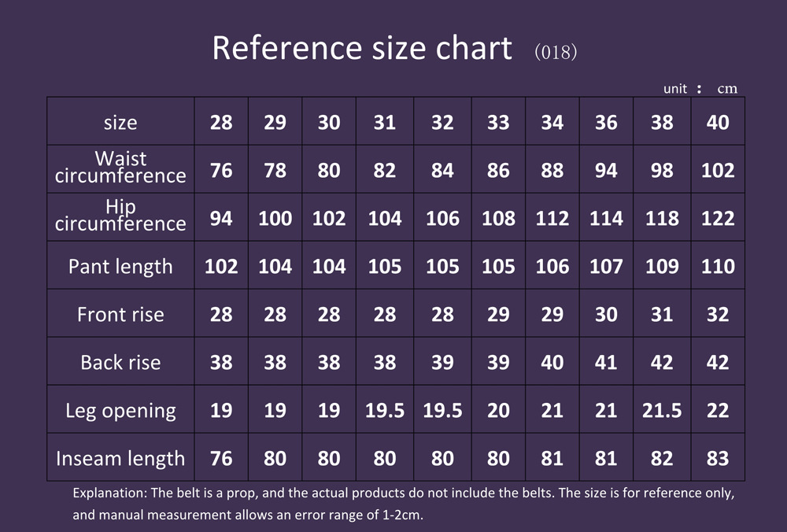This screenshot has width=787, height=532.
Task: Select the pant length value 110
Action: (x=718, y=266)
